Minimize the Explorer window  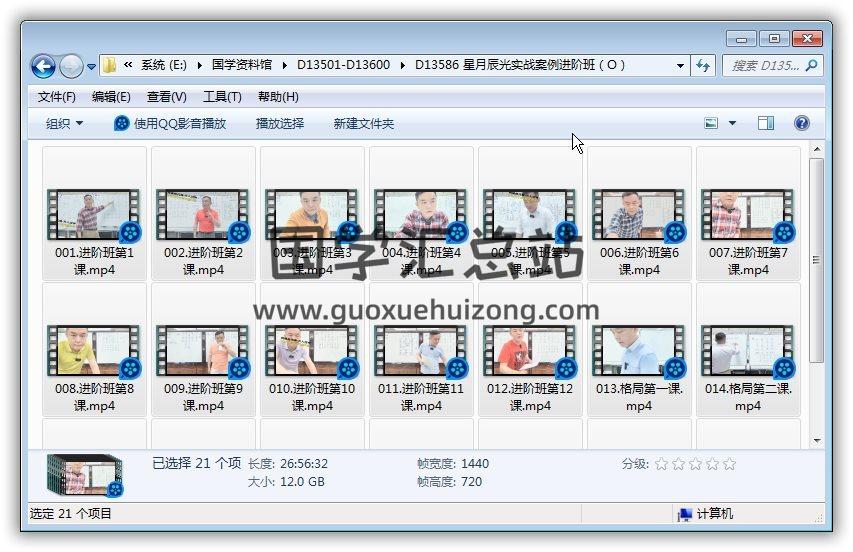[x=741, y=39]
